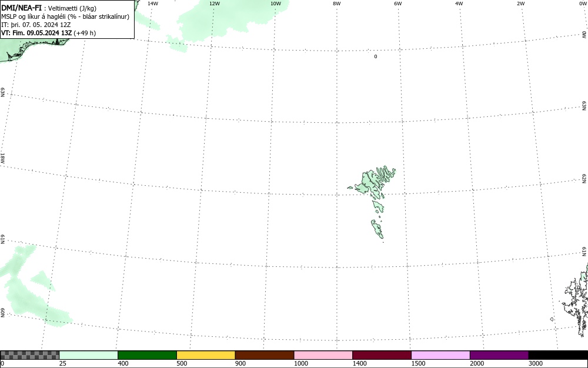Click the legend value 3000

click(536, 363)
